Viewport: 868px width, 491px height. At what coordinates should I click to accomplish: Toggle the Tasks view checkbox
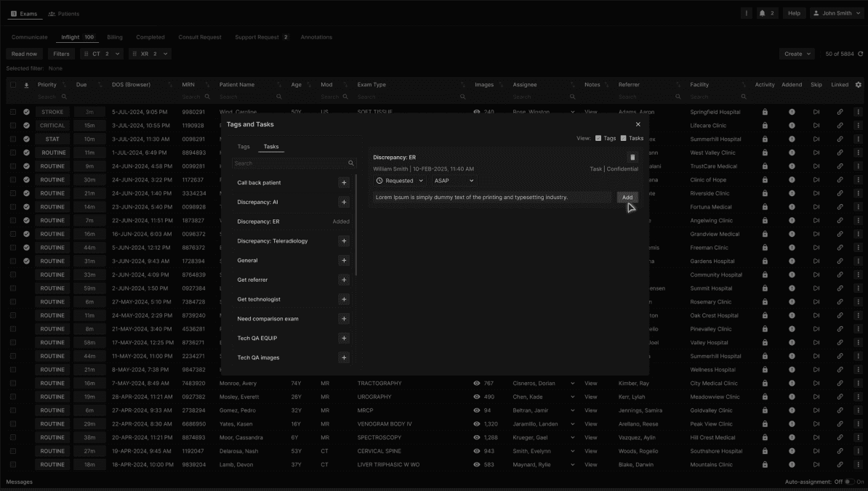pos(623,138)
